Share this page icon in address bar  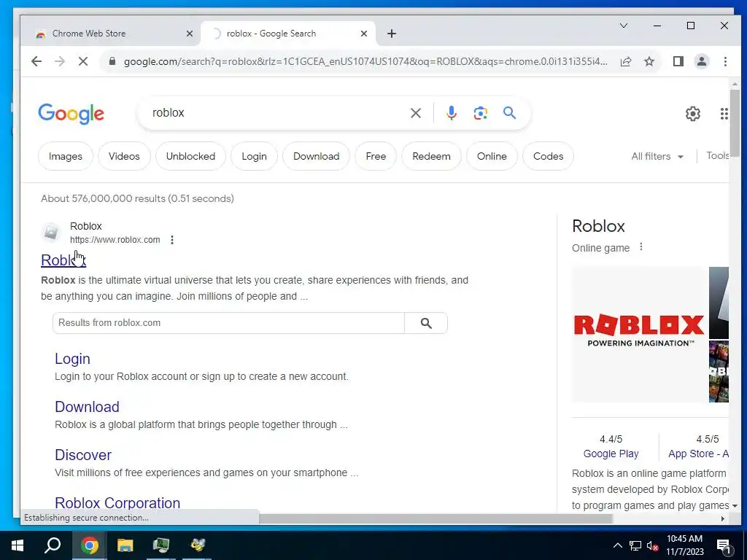tap(626, 61)
